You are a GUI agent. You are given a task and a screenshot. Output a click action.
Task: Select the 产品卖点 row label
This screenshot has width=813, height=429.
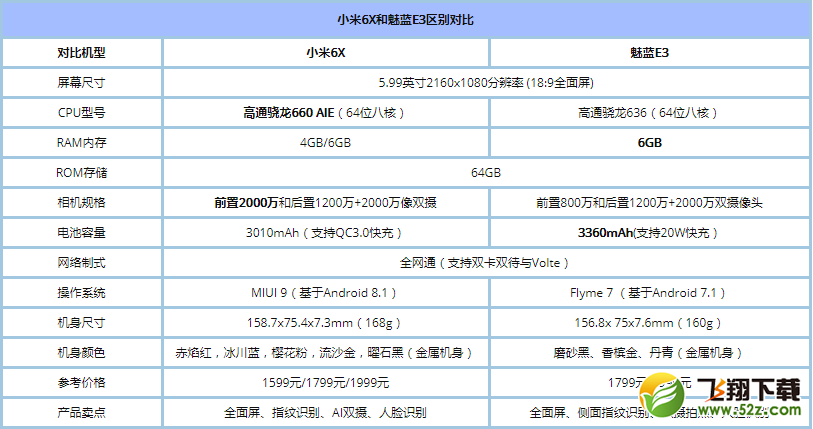81,412
